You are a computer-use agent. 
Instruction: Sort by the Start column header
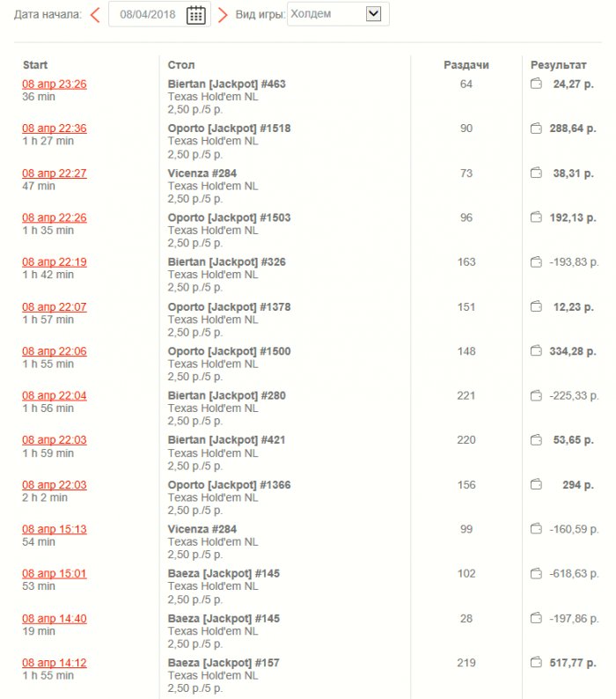pyautogui.click(x=35, y=65)
